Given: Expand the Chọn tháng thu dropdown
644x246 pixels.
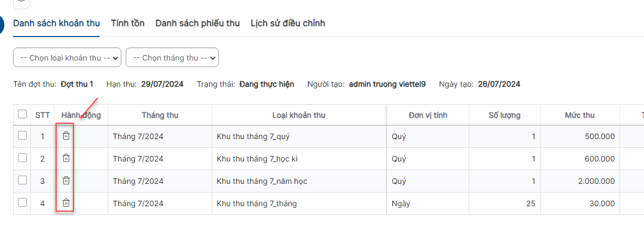Looking at the screenshot, I should [172, 58].
